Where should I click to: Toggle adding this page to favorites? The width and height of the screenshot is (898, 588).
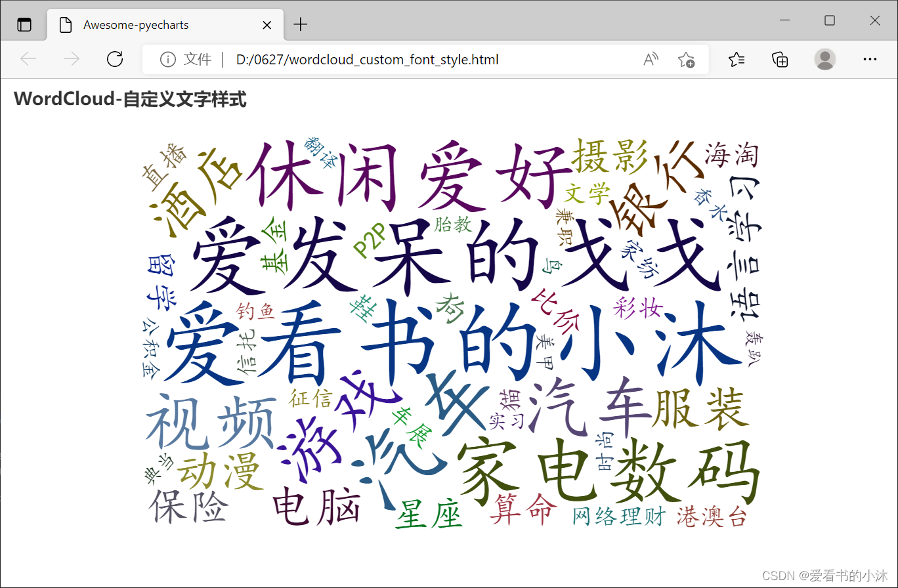coord(687,60)
